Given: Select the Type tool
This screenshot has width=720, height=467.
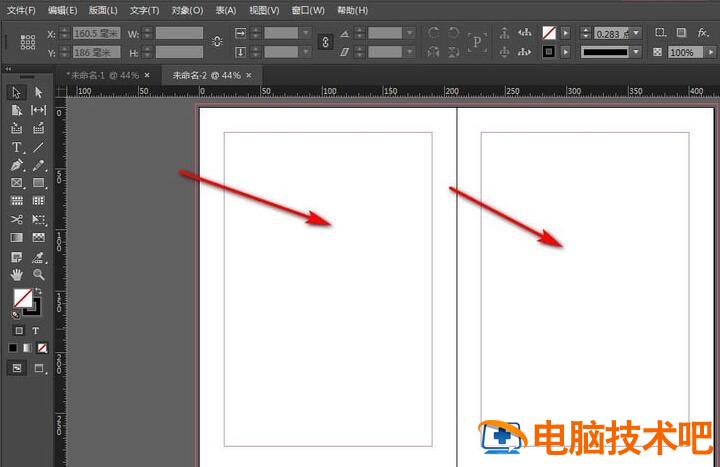Looking at the screenshot, I should 17,147.
